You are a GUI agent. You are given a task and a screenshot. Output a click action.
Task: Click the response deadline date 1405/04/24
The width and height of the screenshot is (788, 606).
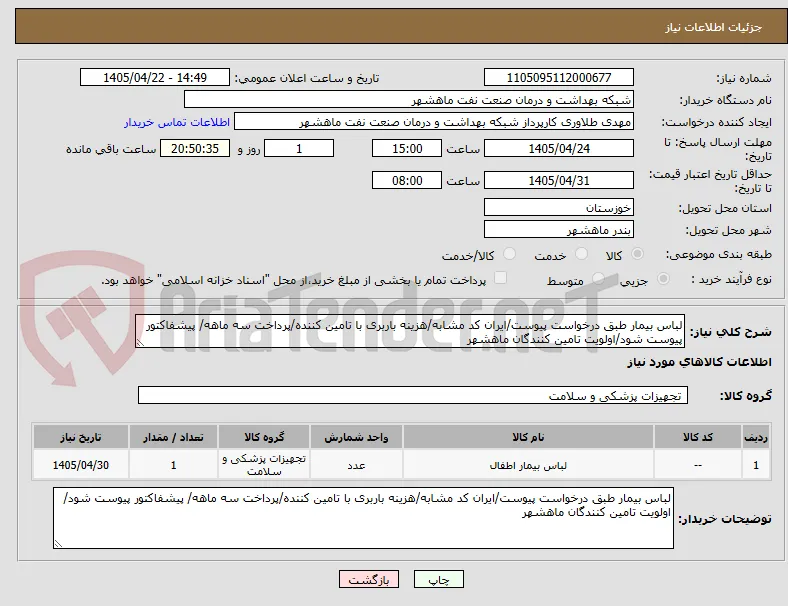click(559, 149)
